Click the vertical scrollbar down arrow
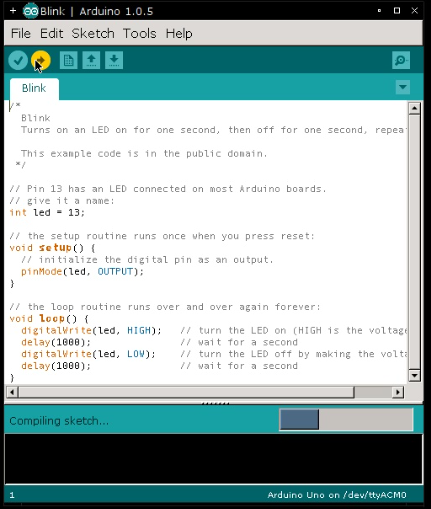The width and height of the screenshot is (431, 509). pyautogui.click(x=414, y=376)
